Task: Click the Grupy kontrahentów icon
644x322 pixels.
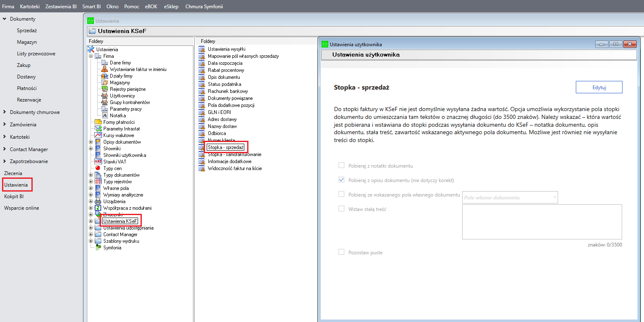Action: (x=105, y=102)
